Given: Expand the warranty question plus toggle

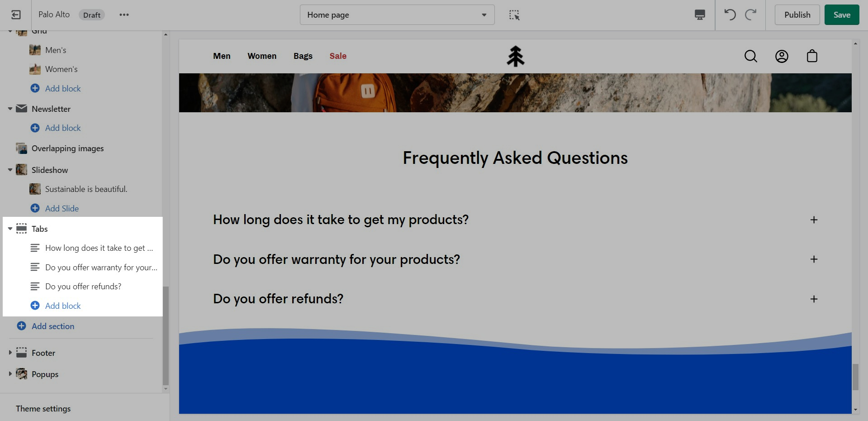Looking at the screenshot, I should pos(814,259).
